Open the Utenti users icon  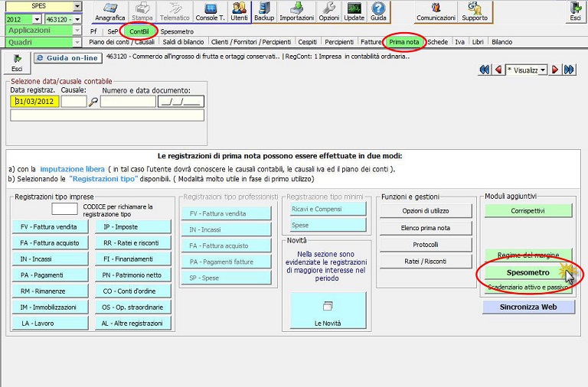click(239, 11)
